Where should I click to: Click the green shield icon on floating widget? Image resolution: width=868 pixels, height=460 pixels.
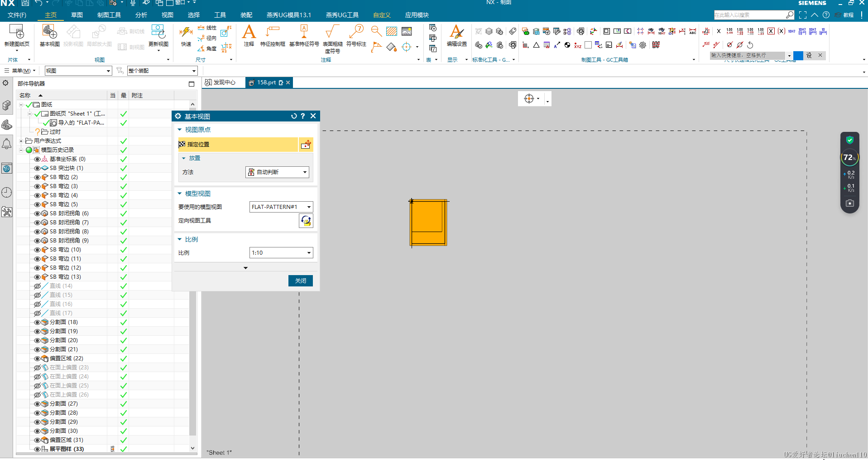point(850,140)
